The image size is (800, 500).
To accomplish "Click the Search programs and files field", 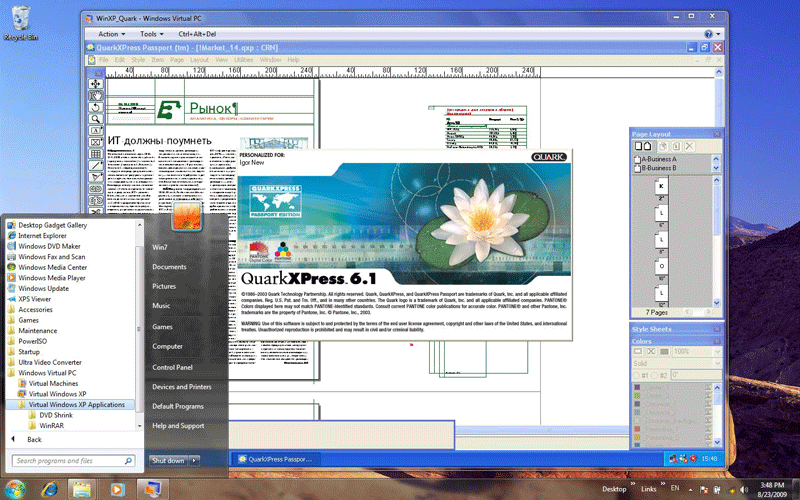I will point(75,461).
